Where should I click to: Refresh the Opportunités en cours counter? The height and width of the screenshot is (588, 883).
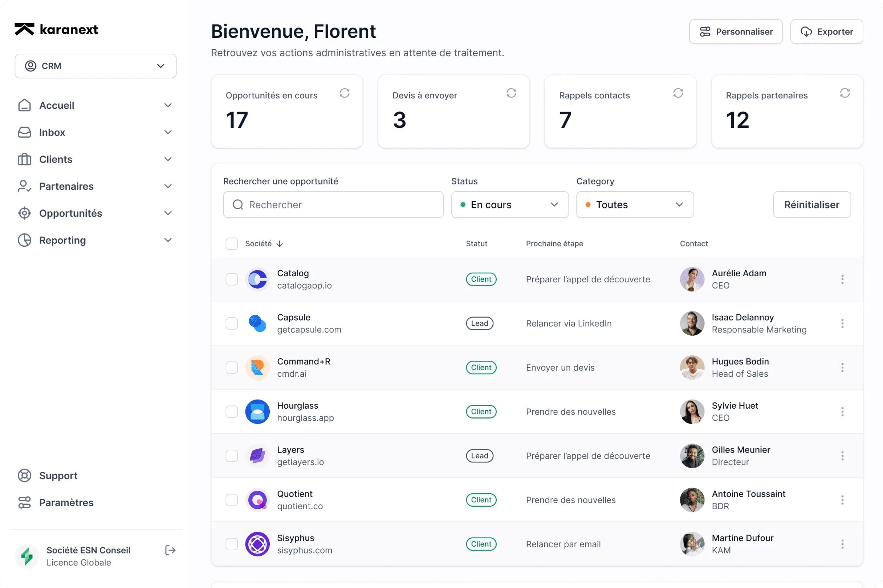(x=345, y=93)
